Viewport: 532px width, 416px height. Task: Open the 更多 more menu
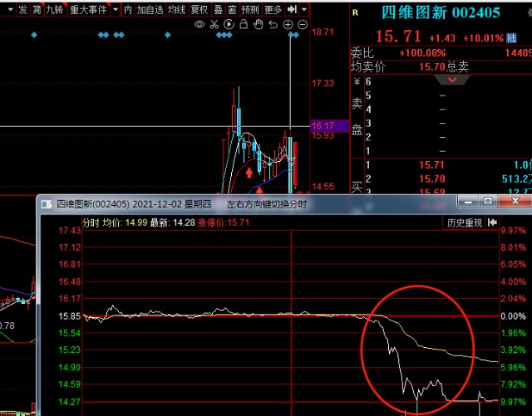point(273,9)
